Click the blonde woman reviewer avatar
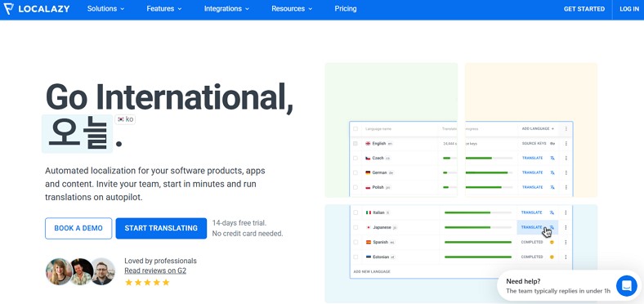 coord(59,271)
